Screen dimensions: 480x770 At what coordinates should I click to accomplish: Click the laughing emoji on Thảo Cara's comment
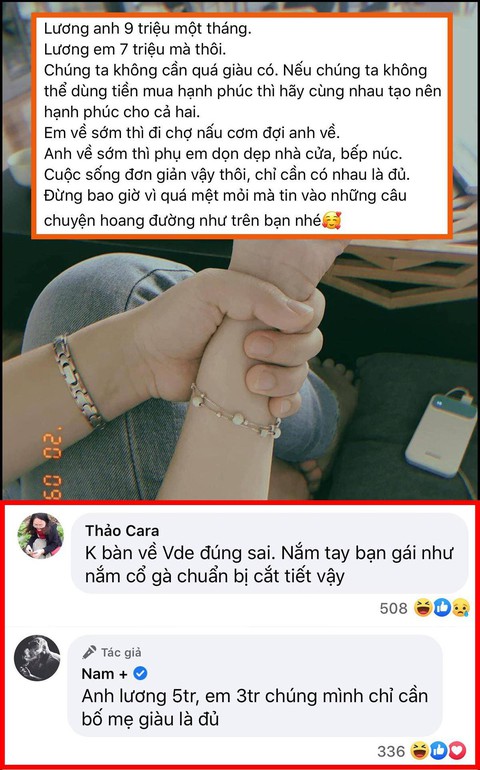pyautogui.click(x=423, y=608)
